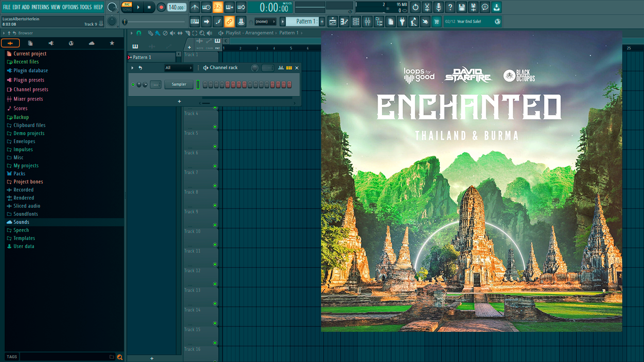This screenshot has height=362, width=644.
Task: Toggle Channel rack graph editor icon
Action: coord(281,68)
